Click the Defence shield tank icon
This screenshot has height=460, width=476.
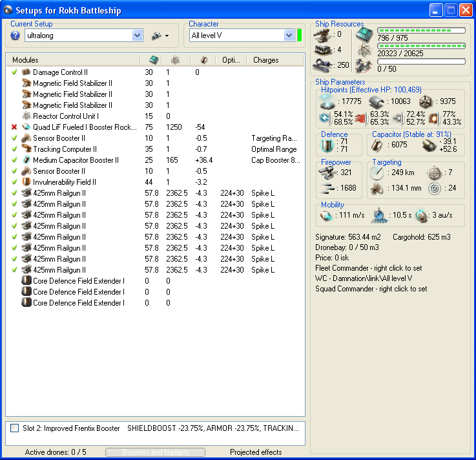click(x=327, y=145)
